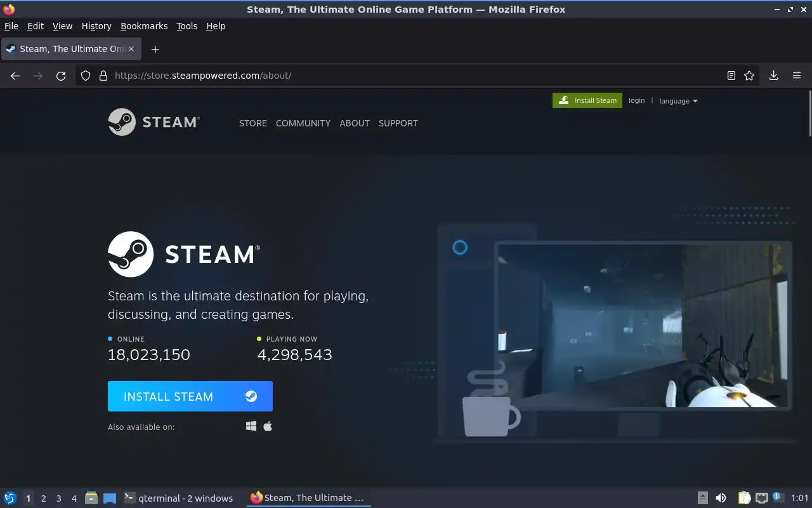The height and width of the screenshot is (508, 812).
Task: Click the large Steam logo in the hero section
Action: point(184,254)
